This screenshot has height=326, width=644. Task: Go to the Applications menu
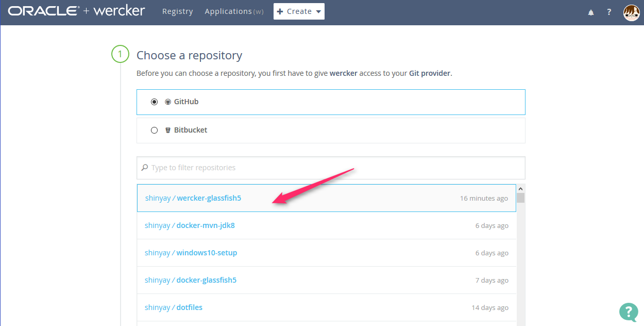click(234, 11)
